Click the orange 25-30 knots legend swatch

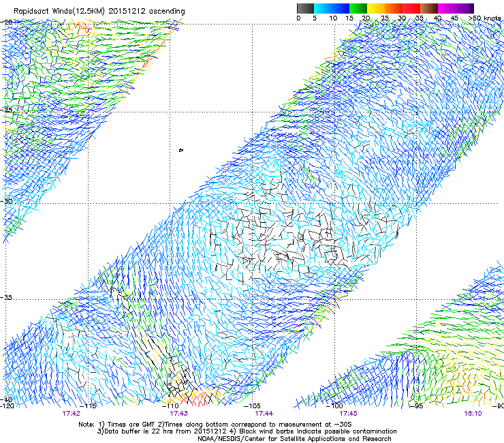coord(394,8)
